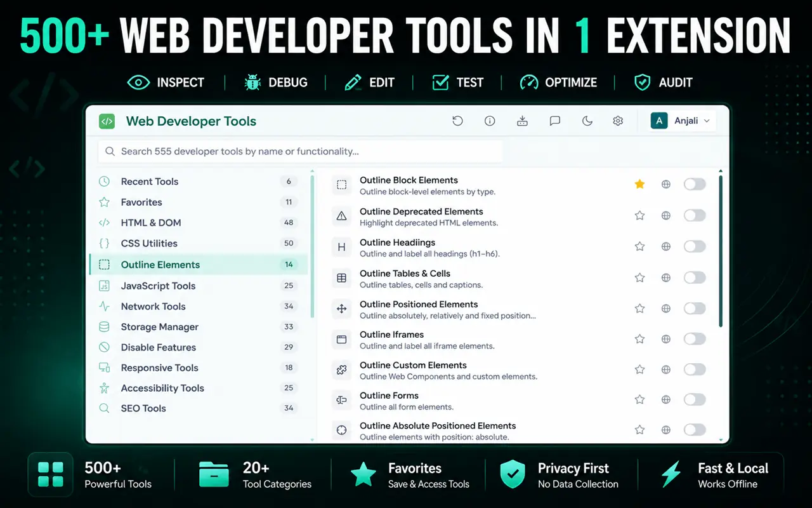Open Responsive Tools in the sidebar
Image resolution: width=812 pixels, height=508 pixels.
[x=199, y=368]
